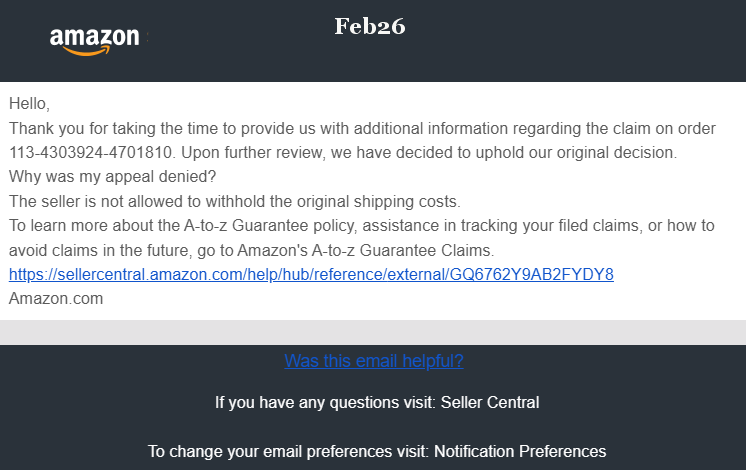Click the 'Hello,' greeting text
The width and height of the screenshot is (746, 470).
(29, 104)
